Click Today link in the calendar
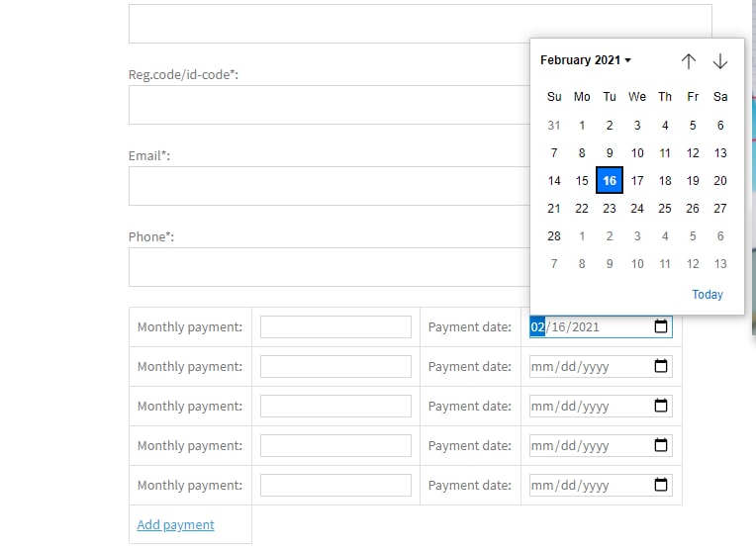This screenshot has width=756, height=551. pos(708,294)
